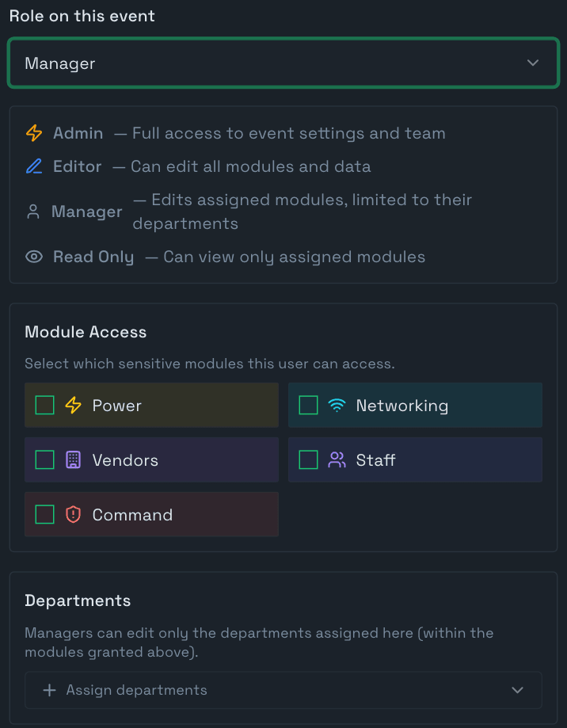
Task: Click the Editor role label
Action: [x=77, y=166]
